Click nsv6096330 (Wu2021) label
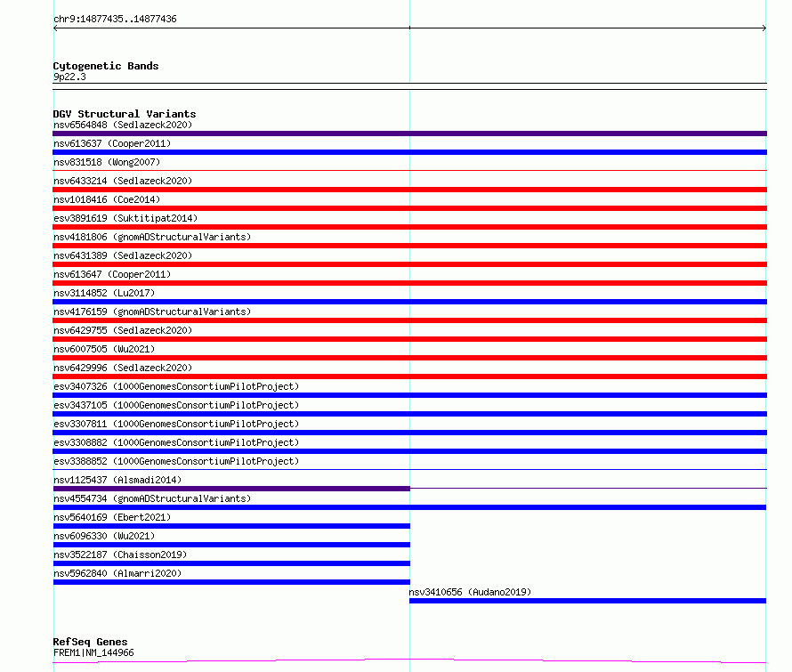 (x=104, y=536)
